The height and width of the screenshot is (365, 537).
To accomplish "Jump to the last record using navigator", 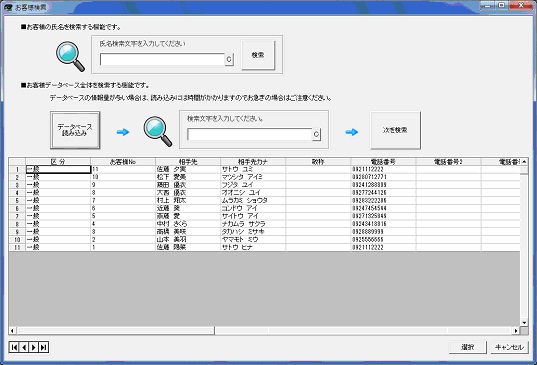I will (x=43, y=347).
